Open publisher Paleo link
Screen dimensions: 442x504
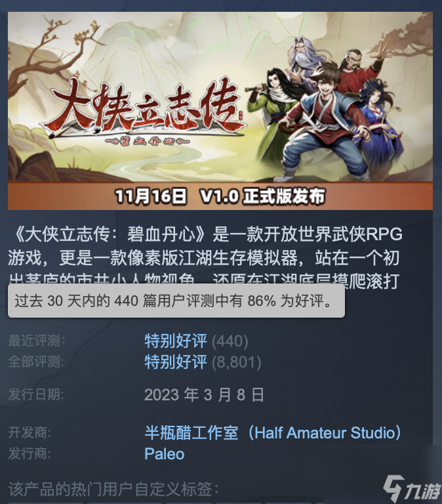[165, 454]
